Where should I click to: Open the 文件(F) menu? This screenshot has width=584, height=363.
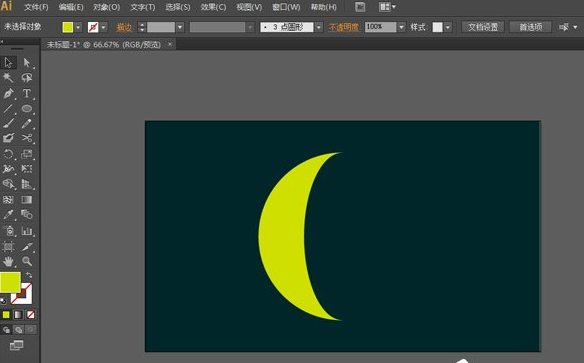point(36,7)
